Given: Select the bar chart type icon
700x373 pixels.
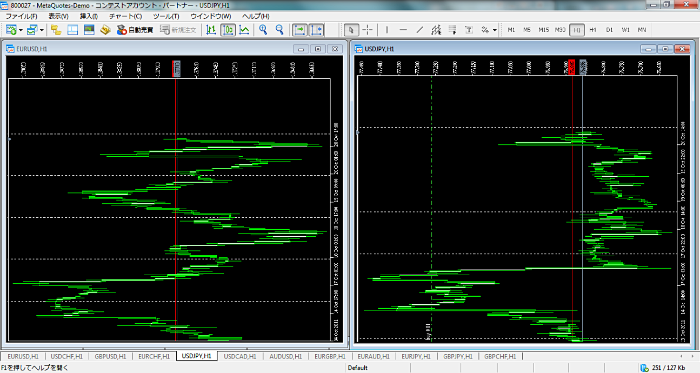Looking at the screenshot, I should pos(211,30).
